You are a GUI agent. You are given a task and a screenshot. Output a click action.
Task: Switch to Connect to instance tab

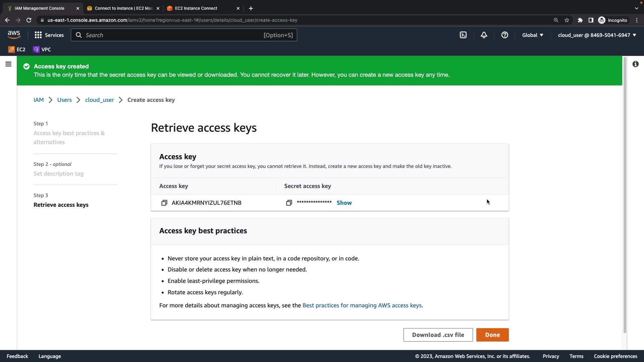pos(123,8)
